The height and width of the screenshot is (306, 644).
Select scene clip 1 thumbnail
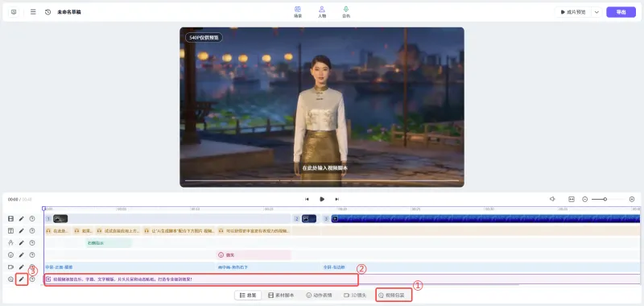click(x=60, y=219)
